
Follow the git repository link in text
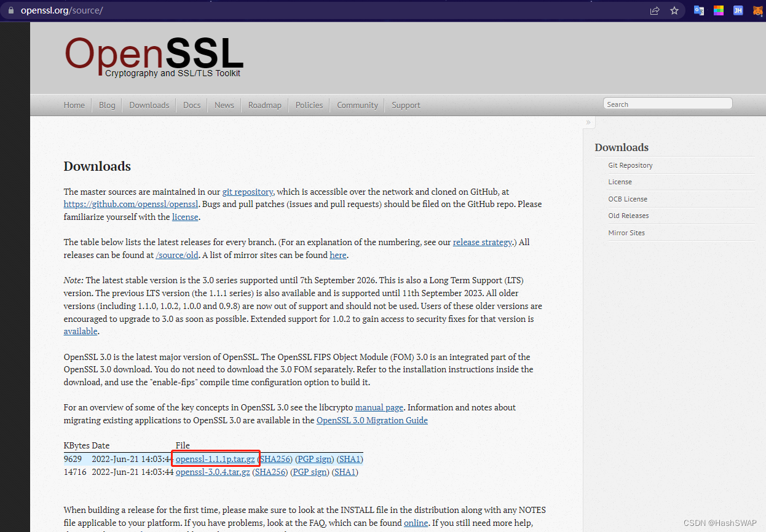(x=248, y=192)
